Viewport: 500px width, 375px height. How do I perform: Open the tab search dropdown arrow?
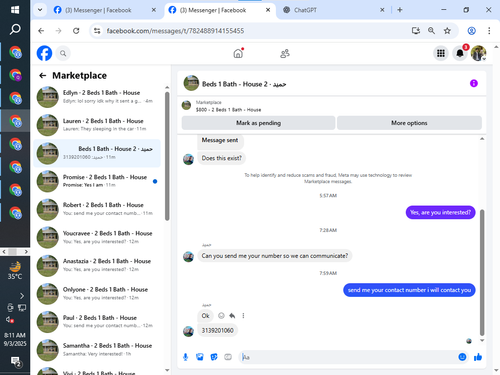pos(40,10)
